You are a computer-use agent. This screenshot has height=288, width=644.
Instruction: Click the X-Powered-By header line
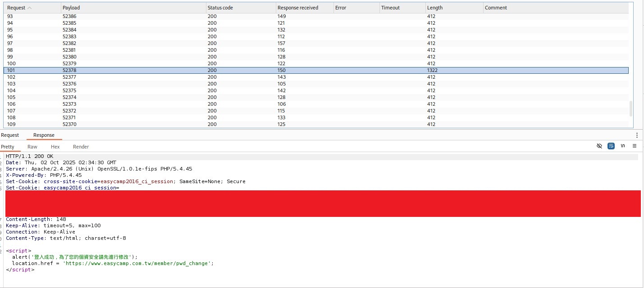tap(44, 175)
